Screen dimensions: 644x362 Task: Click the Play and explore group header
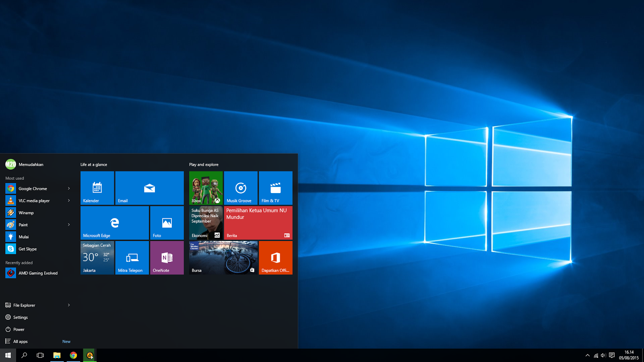[x=204, y=165]
